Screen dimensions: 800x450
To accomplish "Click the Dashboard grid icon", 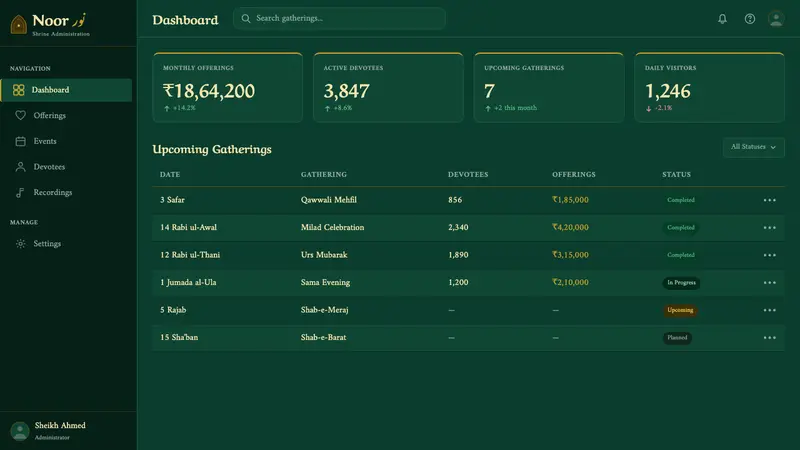I will 19,90.
